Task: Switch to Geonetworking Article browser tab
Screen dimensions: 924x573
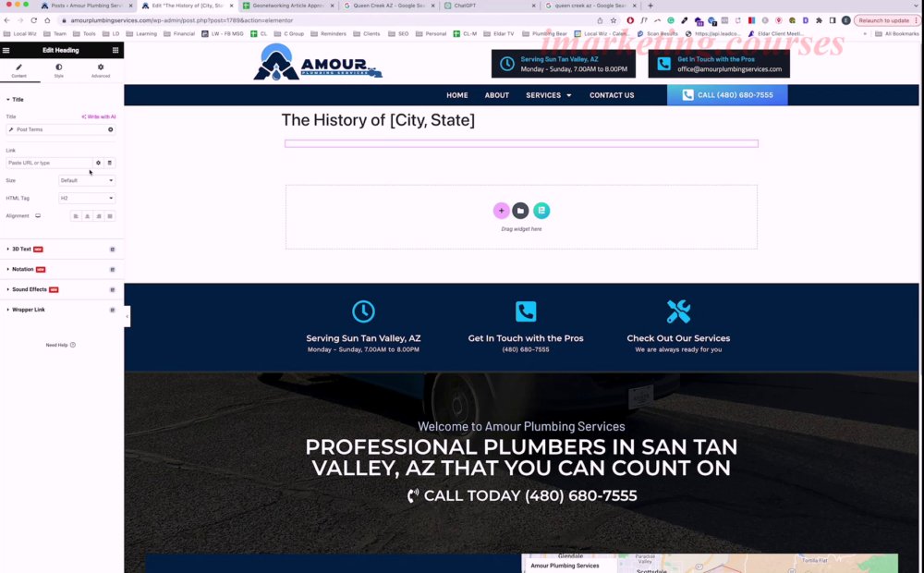Action: pos(288,6)
